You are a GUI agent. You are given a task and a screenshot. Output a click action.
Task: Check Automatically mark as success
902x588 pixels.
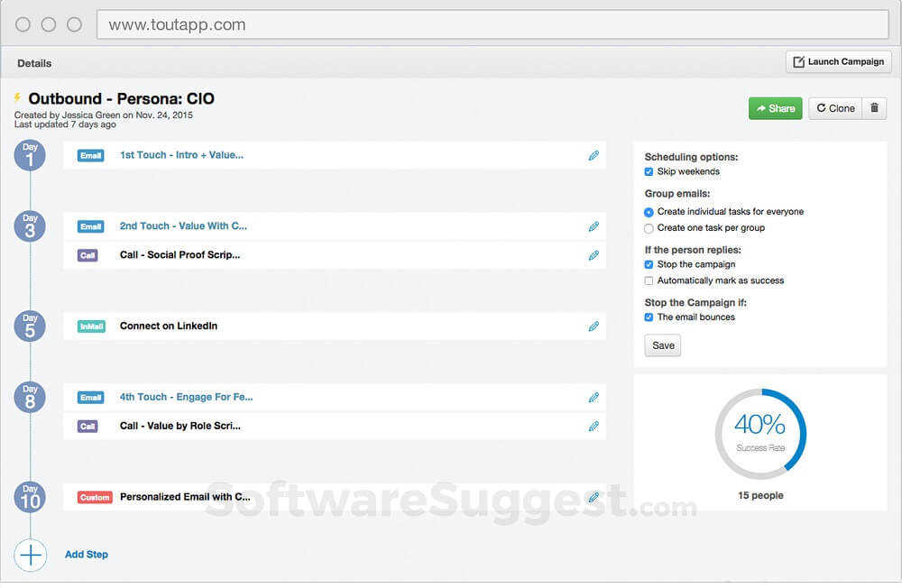pos(649,280)
